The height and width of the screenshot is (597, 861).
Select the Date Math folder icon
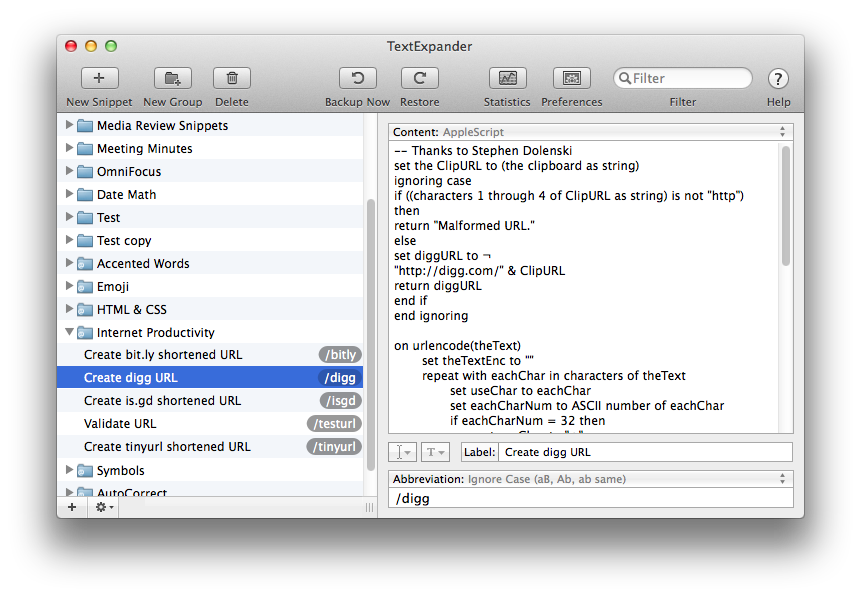point(85,195)
